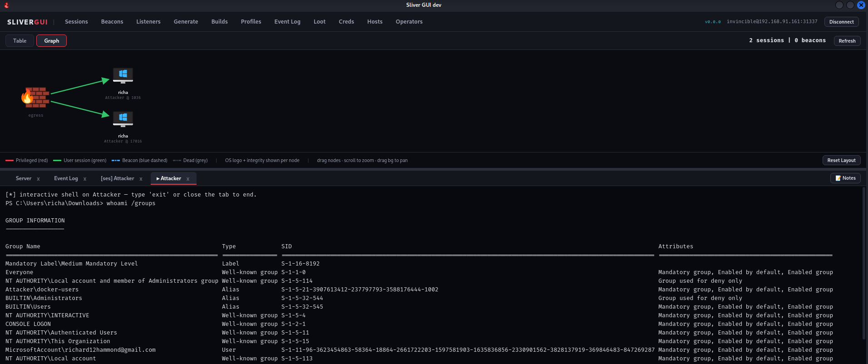Open the Generate menu item

point(186,22)
